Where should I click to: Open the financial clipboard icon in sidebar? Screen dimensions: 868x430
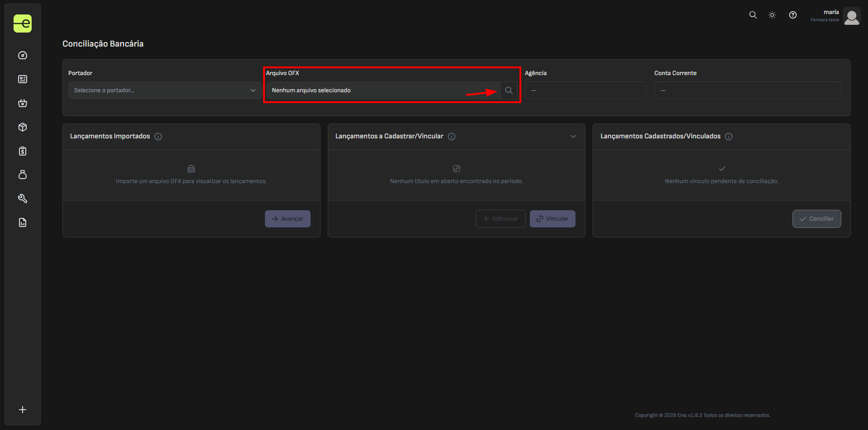pyautogui.click(x=23, y=151)
